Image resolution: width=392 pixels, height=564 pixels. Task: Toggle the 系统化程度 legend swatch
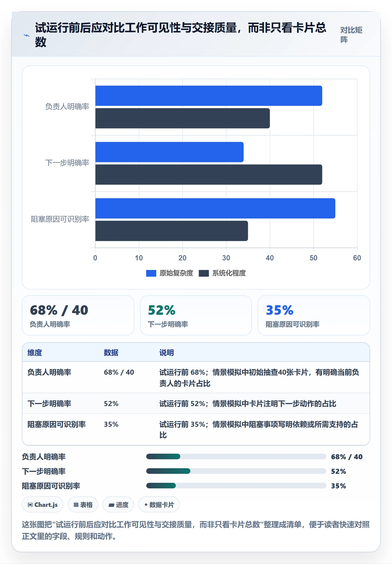pyautogui.click(x=204, y=273)
